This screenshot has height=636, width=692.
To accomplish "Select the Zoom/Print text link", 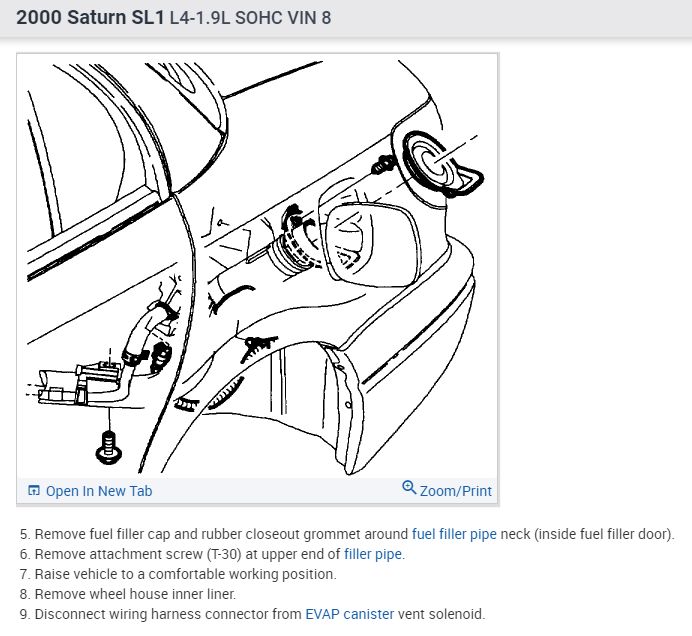I will 455,491.
